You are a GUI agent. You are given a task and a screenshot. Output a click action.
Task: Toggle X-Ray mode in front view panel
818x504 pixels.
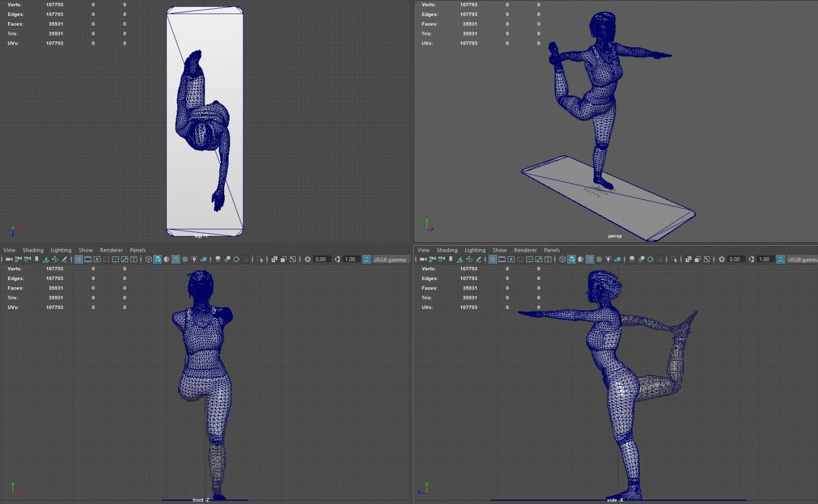(x=274, y=259)
